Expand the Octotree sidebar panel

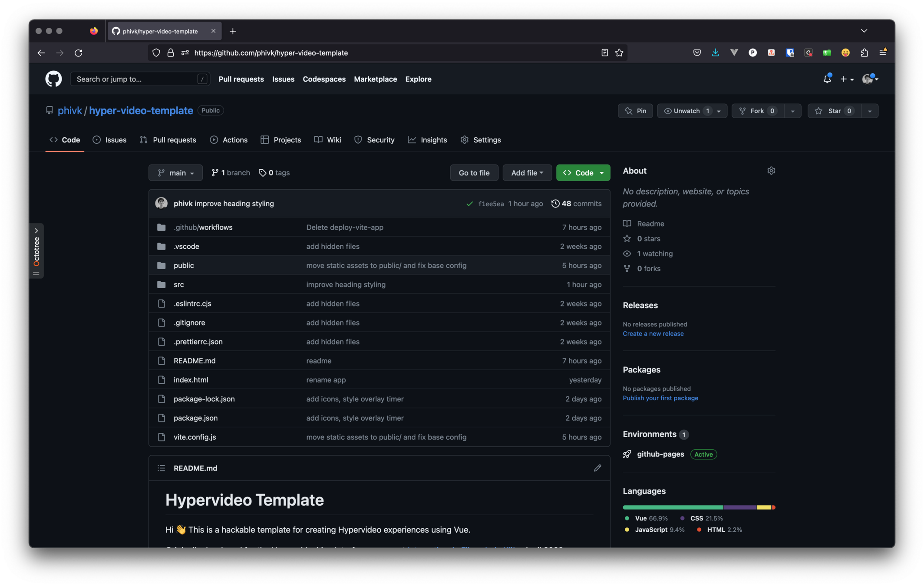36,230
